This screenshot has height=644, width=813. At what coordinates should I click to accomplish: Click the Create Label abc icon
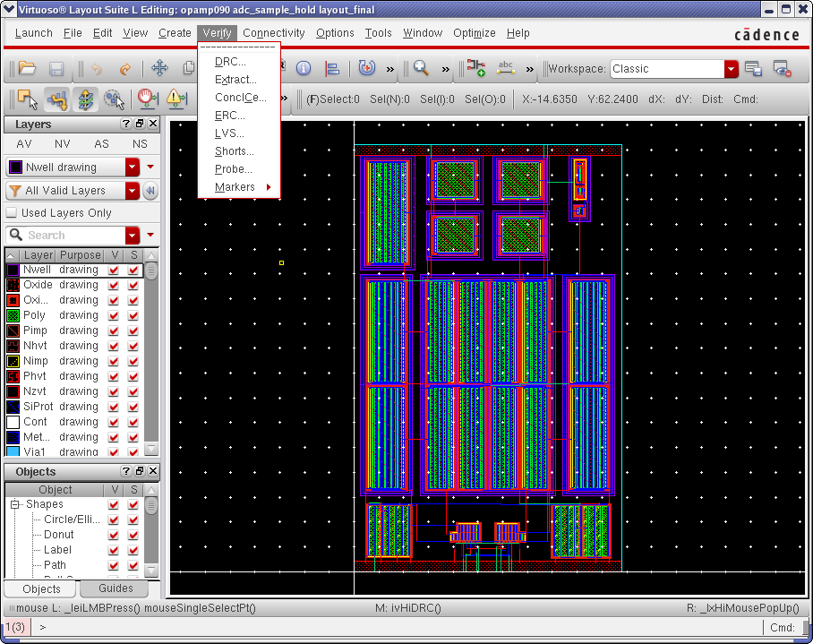click(505, 69)
